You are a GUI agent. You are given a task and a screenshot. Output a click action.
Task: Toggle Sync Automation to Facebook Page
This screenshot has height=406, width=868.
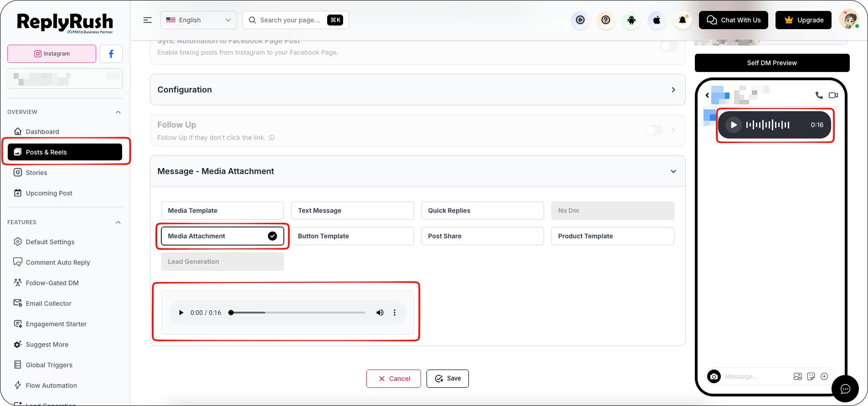point(669,46)
